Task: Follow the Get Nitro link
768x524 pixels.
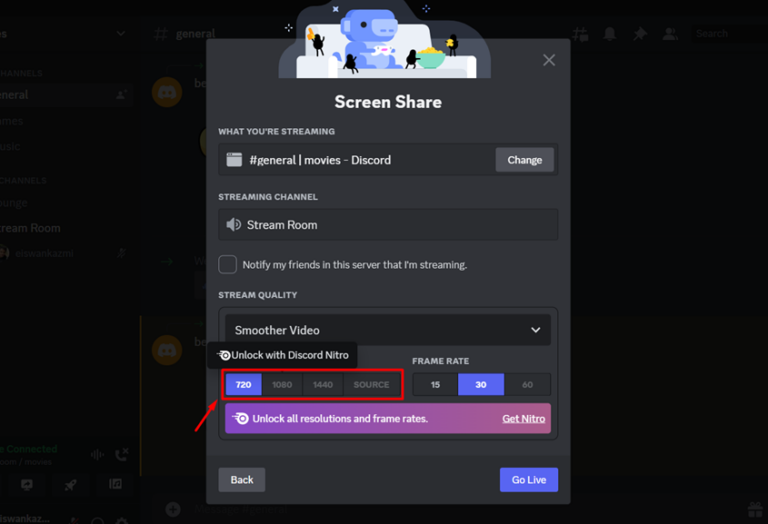Action: (x=524, y=419)
